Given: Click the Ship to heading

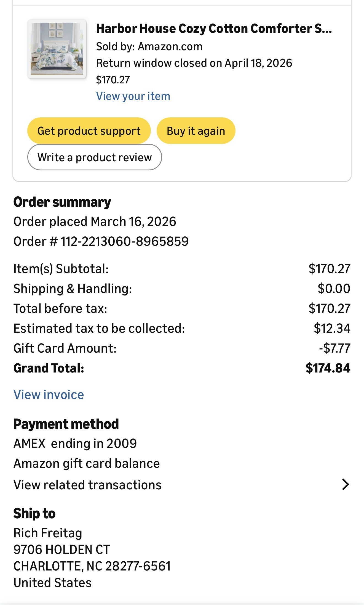Looking at the screenshot, I should tap(34, 513).
